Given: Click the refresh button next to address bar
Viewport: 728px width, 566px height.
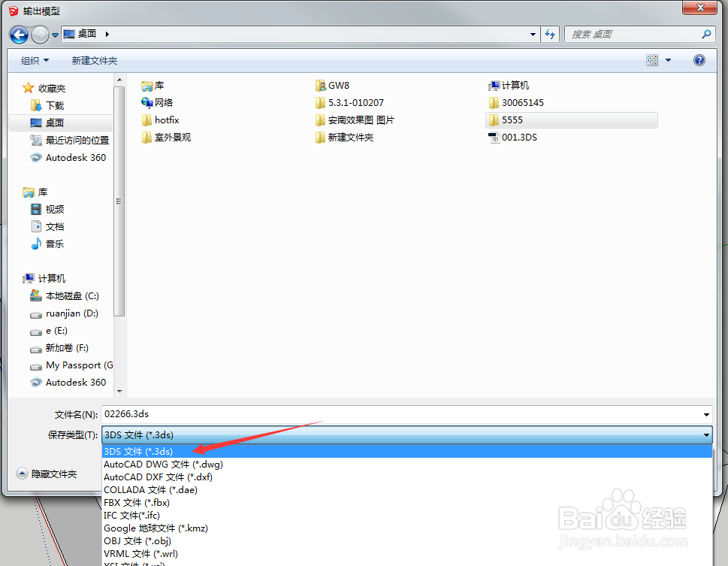Looking at the screenshot, I should (x=550, y=35).
